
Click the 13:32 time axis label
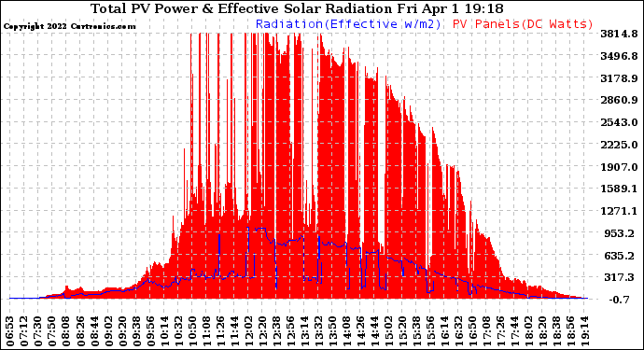[x=319, y=331]
